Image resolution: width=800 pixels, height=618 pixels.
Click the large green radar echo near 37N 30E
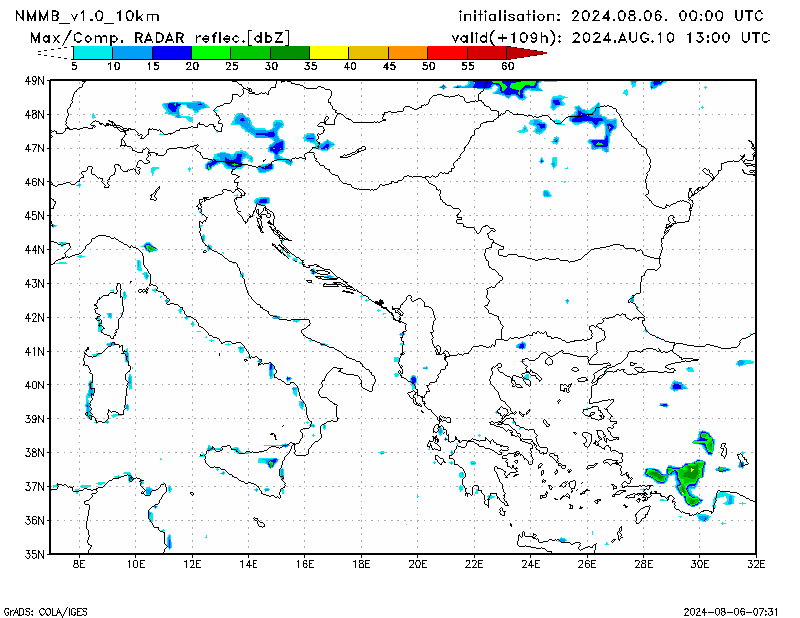click(x=688, y=476)
